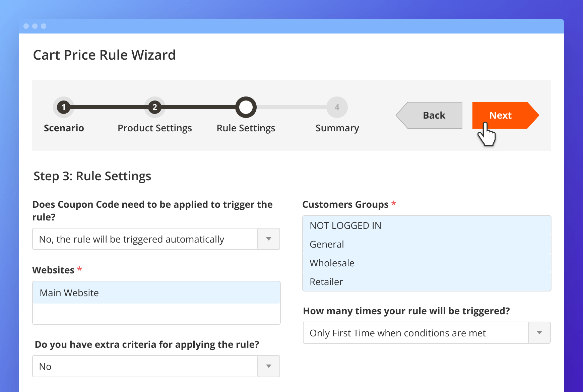The image size is (583, 392).
Task: Click the active Rule Settings step indicator
Action: click(246, 107)
